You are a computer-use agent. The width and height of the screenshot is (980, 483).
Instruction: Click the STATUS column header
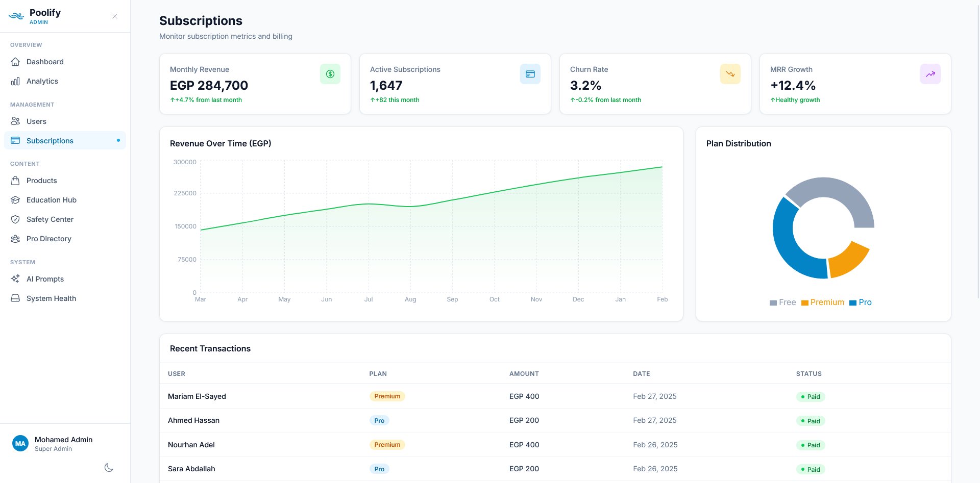tap(809, 374)
